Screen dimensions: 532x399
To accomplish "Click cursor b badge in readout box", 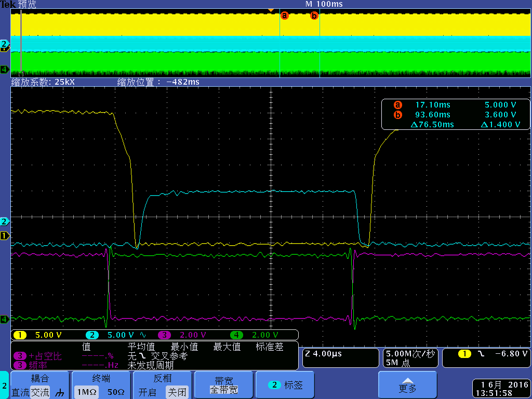I will [x=397, y=115].
